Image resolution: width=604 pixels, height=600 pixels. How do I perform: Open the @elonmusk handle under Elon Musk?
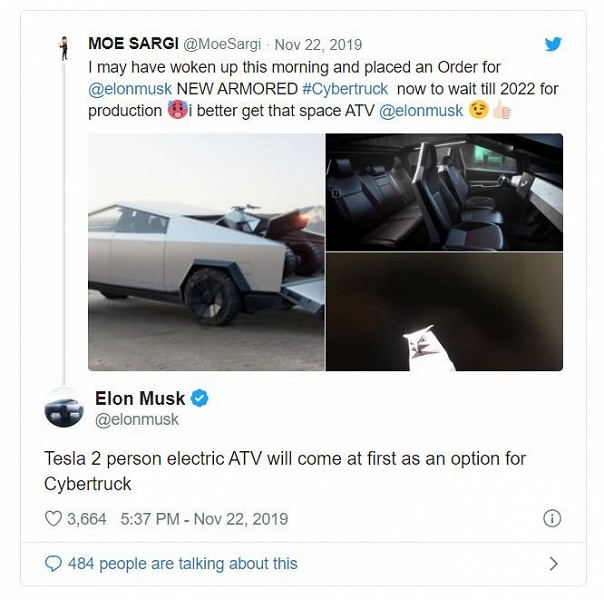136,420
